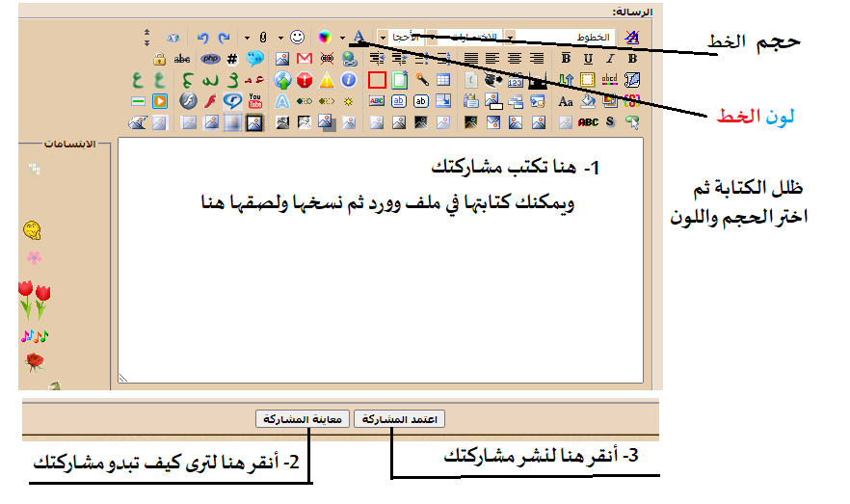This screenshot has height=504, width=850.
Task: Insert a table with the grid icon
Action: point(443,80)
